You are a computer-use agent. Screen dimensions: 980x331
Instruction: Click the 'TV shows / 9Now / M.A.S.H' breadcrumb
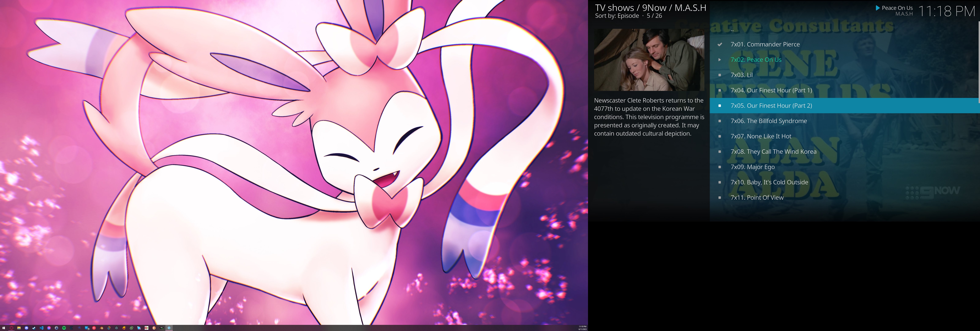(650, 8)
